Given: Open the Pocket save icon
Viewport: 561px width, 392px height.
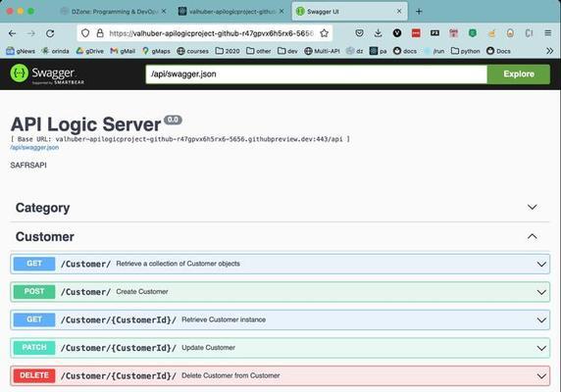Looking at the screenshot, I should (x=360, y=33).
